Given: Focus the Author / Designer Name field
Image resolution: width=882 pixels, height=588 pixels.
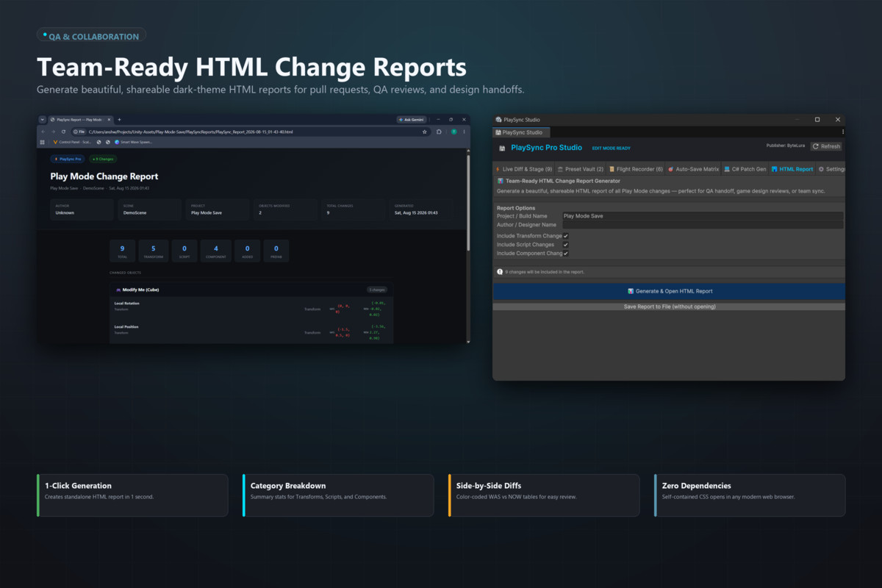Looking at the screenshot, I should [703, 225].
